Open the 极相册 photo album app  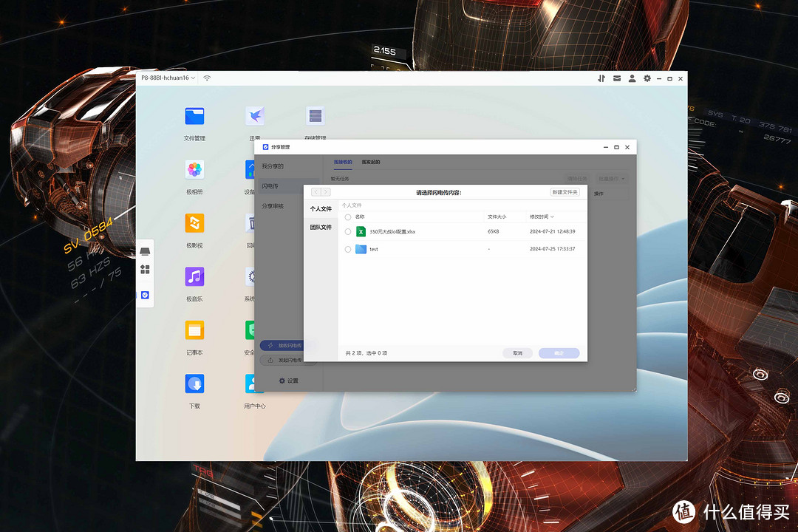194,170
